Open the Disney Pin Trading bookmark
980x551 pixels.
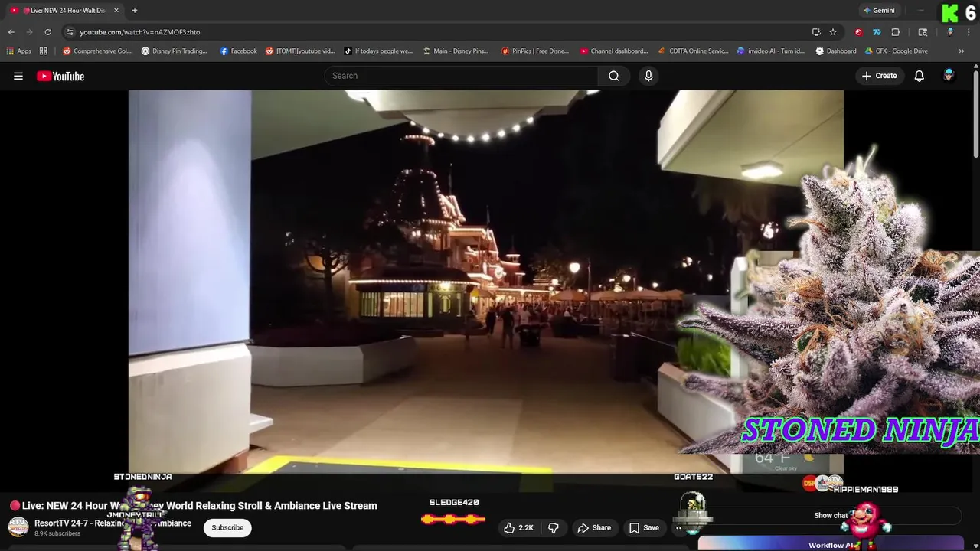tap(175, 51)
